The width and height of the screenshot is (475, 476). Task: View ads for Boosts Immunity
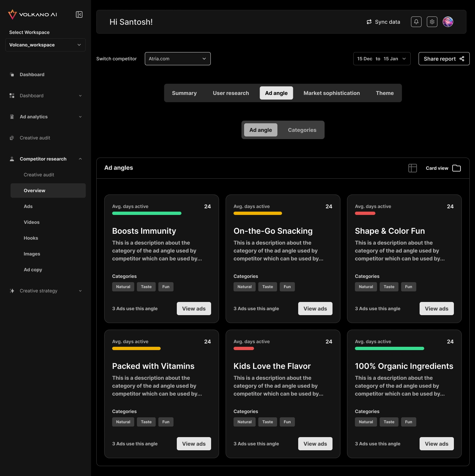pos(194,309)
